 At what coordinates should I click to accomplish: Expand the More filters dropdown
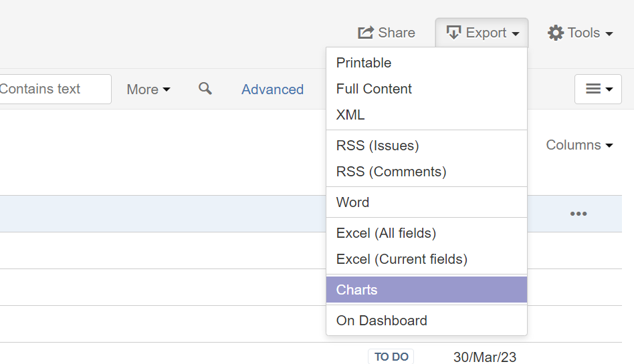pos(148,89)
